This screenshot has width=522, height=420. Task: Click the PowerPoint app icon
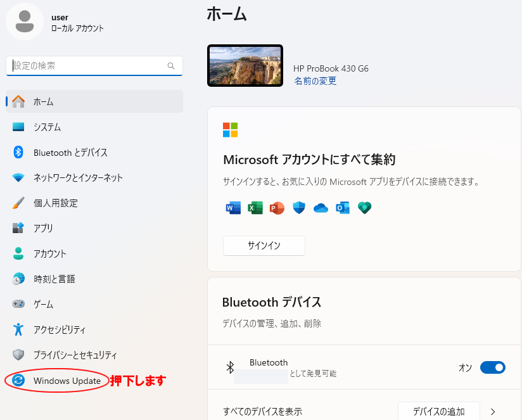(x=277, y=208)
